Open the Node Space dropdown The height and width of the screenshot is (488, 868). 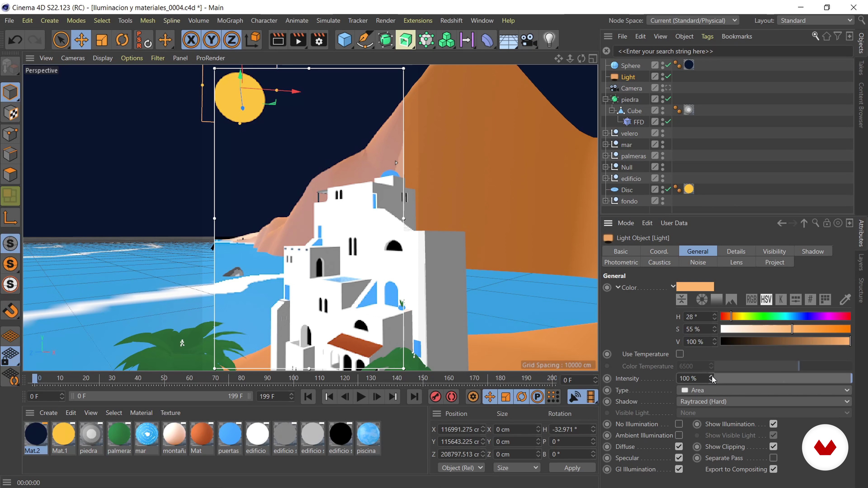[693, 21]
